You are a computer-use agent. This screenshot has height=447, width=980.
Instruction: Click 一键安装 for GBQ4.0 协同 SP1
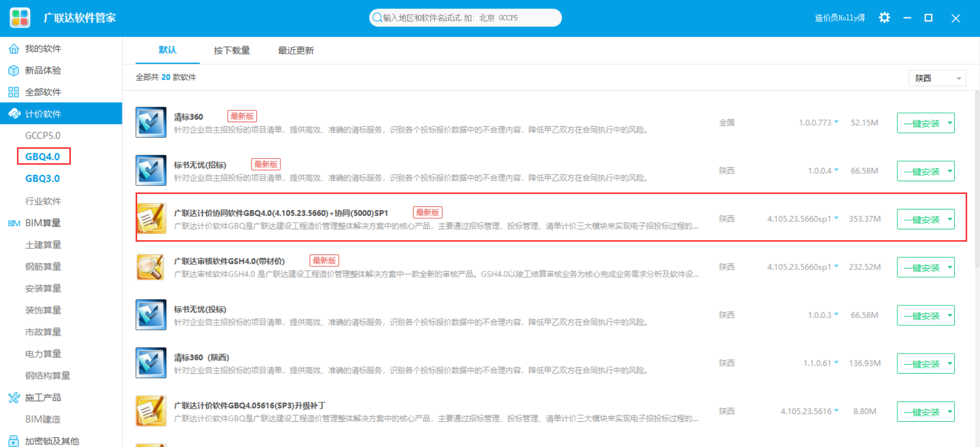click(x=921, y=219)
